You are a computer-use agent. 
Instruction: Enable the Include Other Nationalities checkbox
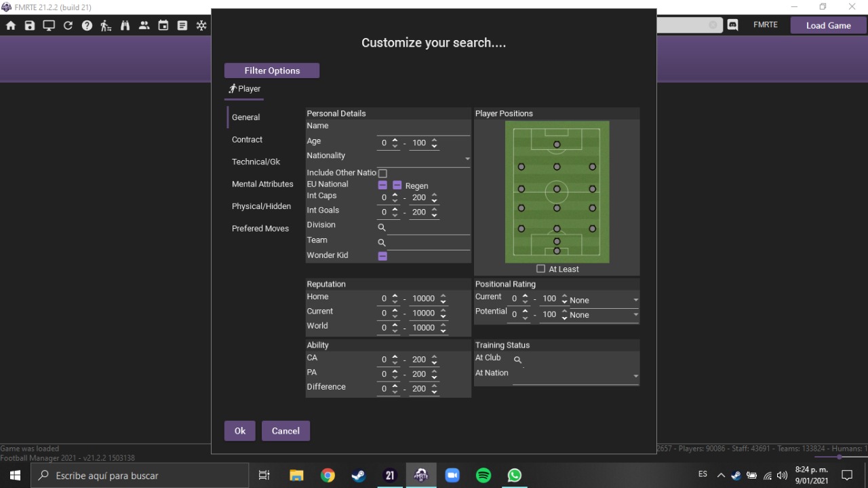tap(382, 174)
